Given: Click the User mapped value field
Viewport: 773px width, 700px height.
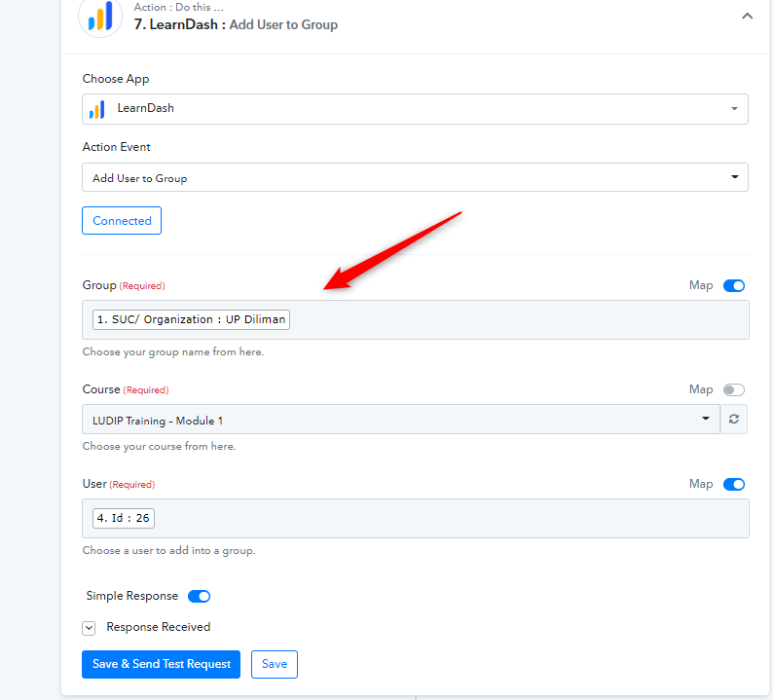Looking at the screenshot, I should (x=415, y=519).
